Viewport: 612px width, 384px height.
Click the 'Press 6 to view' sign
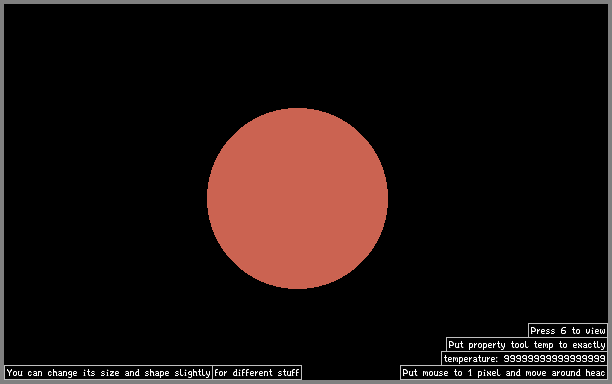coord(568,331)
